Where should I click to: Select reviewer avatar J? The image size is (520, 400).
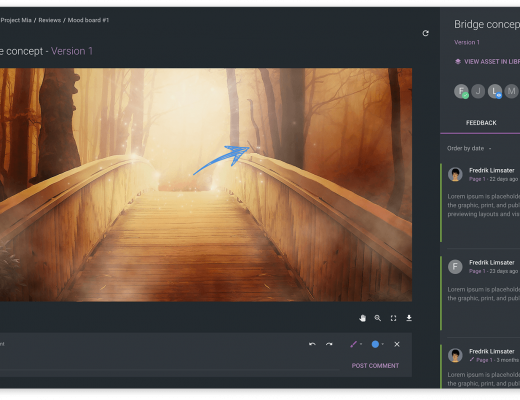coord(478,91)
